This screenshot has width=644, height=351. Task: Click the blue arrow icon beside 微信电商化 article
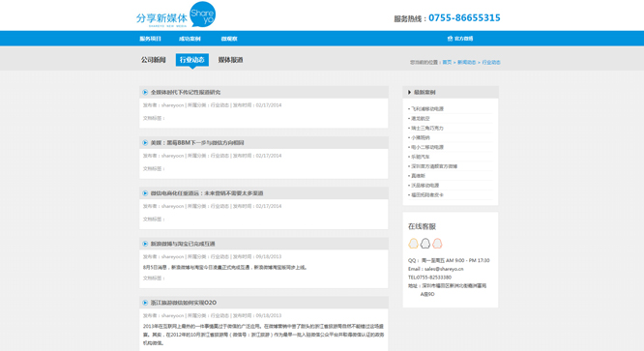145,193
